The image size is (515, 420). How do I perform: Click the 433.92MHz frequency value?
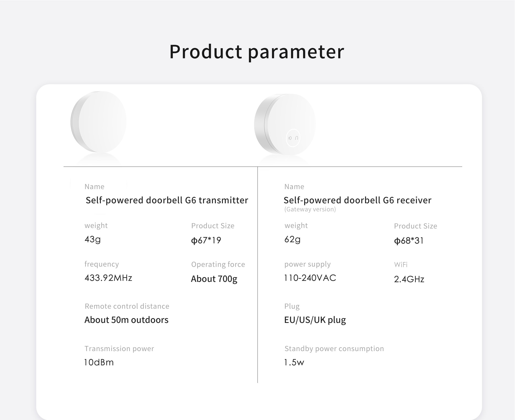click(x=108, y=278)
